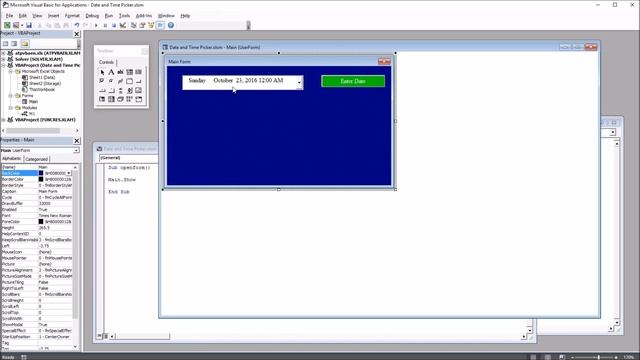Click View Object in the Project panel
Screen dimensions: 640x360
(x=14, y=44)
